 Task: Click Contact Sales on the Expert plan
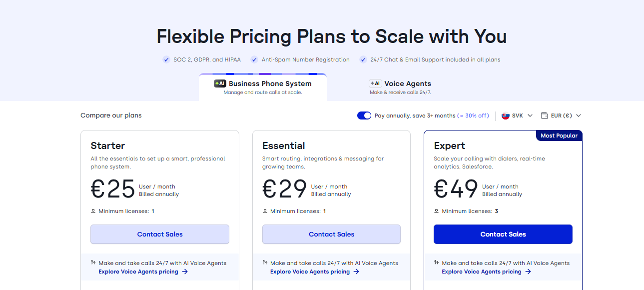[x=503, y=234]
